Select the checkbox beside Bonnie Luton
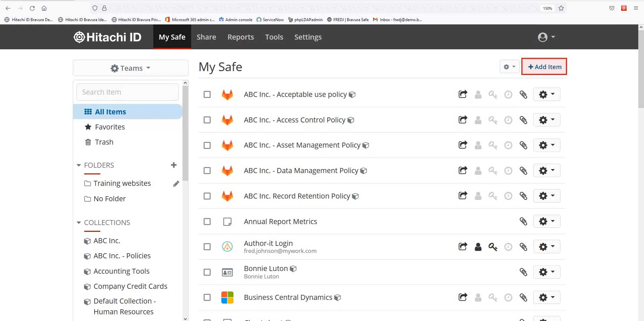 click(207, 272)
